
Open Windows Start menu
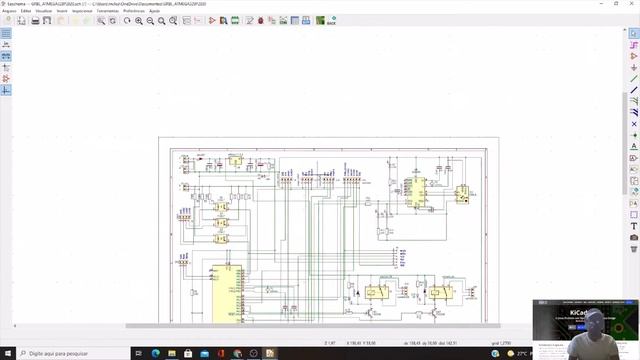tap(8, 353)
